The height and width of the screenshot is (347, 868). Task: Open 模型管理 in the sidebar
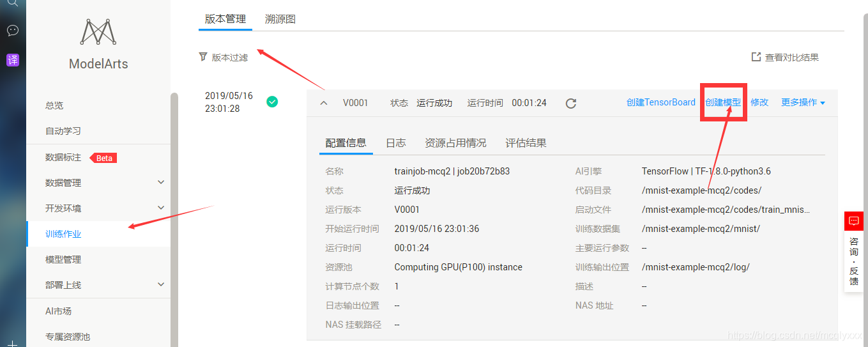coord(63,259)
